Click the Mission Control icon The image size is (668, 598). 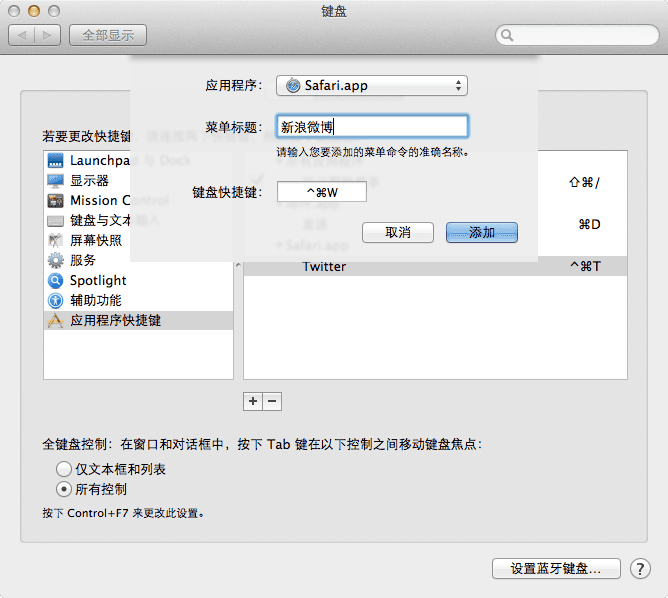pos(55,201)
